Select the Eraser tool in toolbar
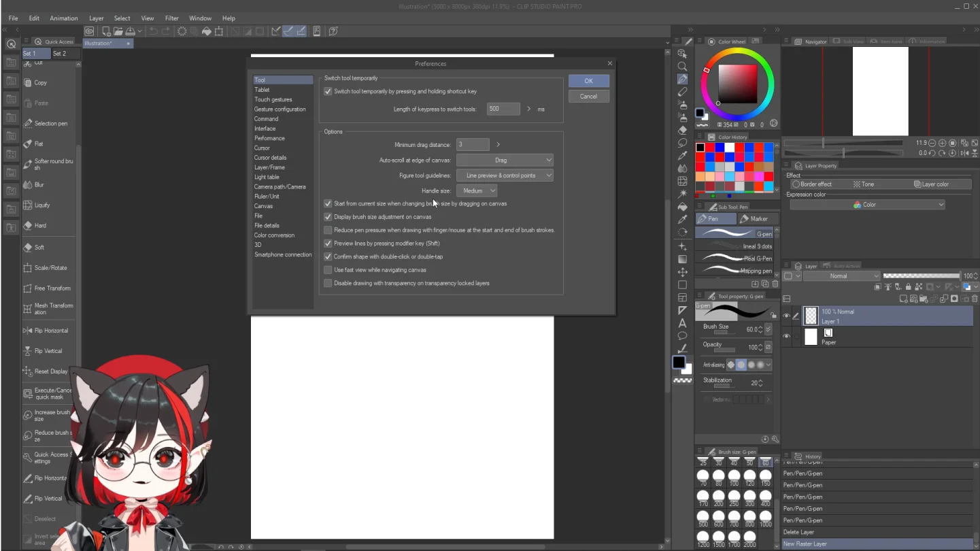This screenshot has height=551, width=980. [682, 131]
